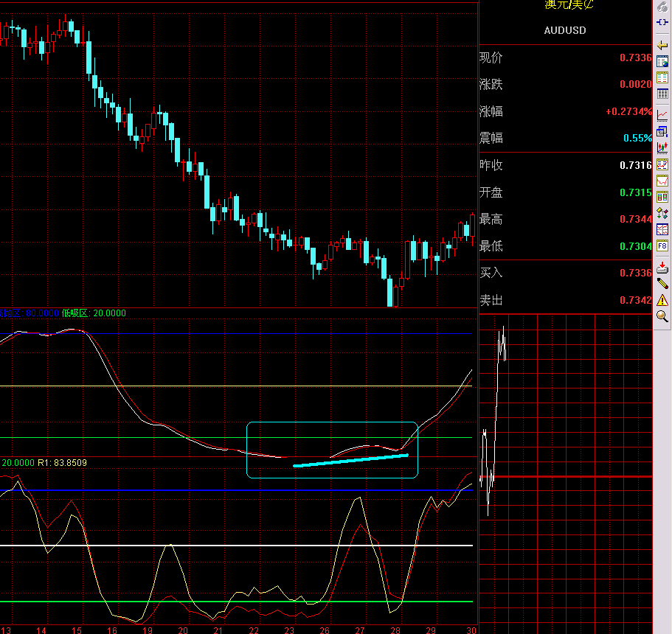Click the 最高 high price value

(x=635, y=219)
